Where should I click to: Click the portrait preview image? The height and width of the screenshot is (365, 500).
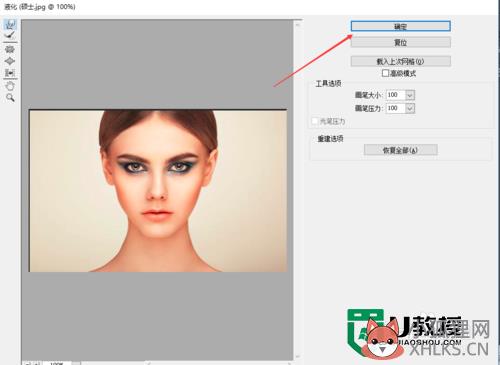click(x=158, y=191)
